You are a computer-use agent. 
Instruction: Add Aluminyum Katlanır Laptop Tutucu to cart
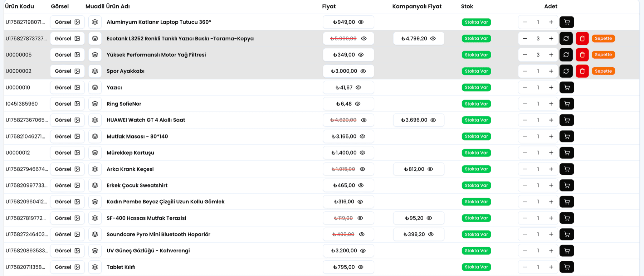567,22
